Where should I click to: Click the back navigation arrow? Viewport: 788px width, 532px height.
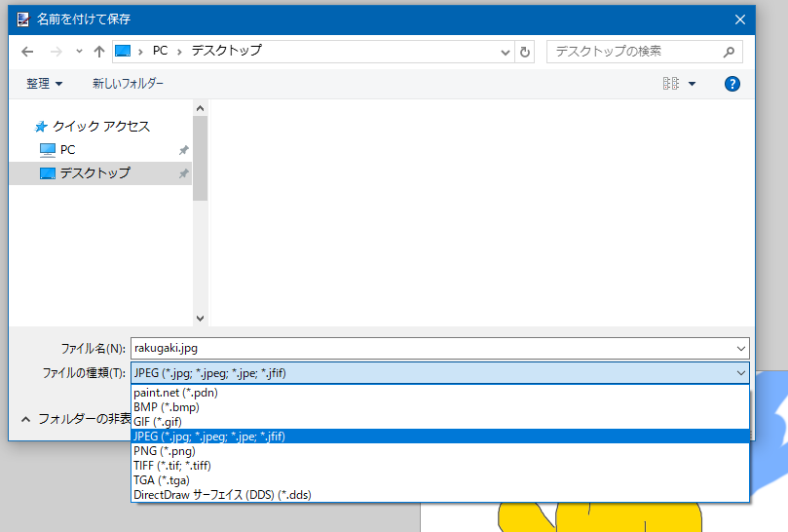point(28,52)
